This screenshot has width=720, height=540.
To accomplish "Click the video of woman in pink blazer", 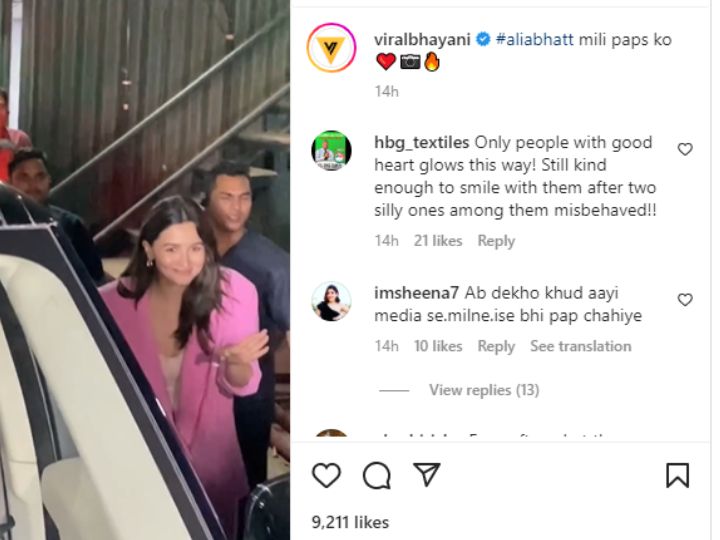I will 145,270.
